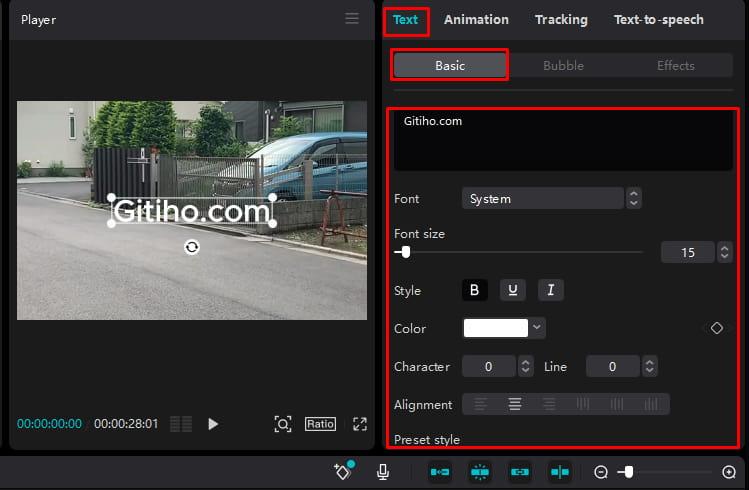This screenshot has width=749, height=490.
Task: Center align the text
Action: [x=514, y=405]
